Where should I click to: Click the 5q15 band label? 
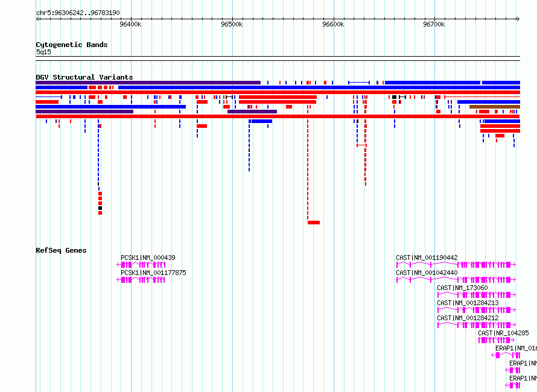coord(43,52)
